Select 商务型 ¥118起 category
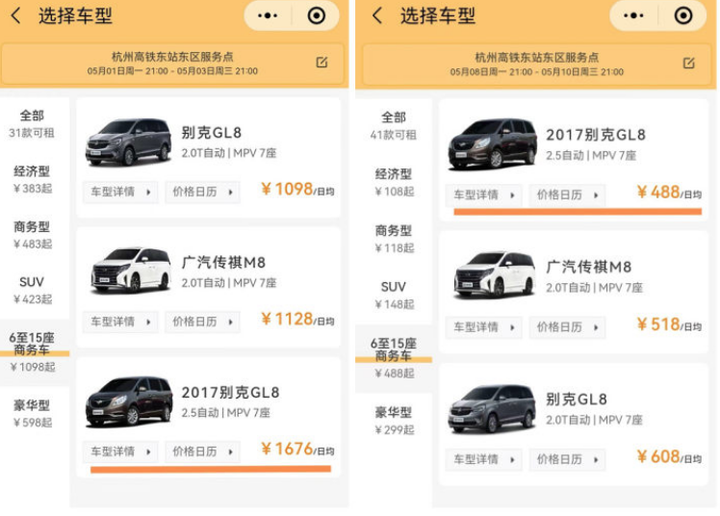Viewport: 720px width, 516px height. [394, 239]
